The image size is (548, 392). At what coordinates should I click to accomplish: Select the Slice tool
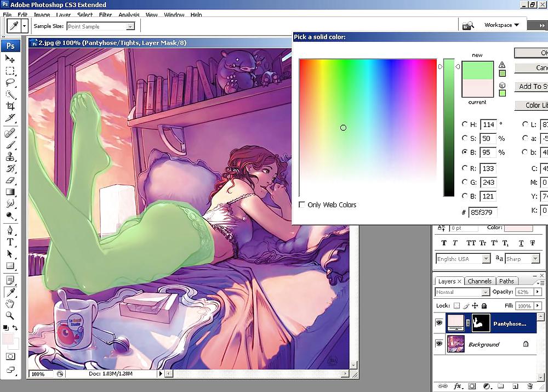coord(10,118)
